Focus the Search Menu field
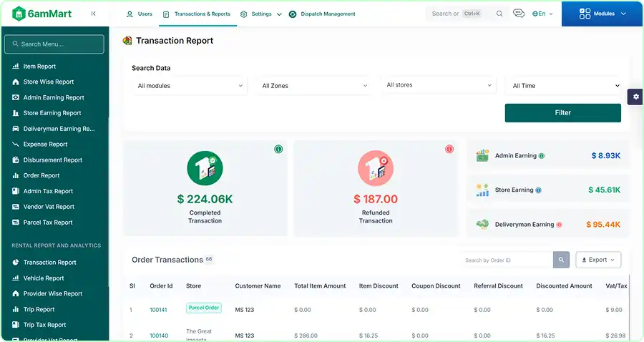This screenshot has height=342, width=644. (x=54, y=44)
